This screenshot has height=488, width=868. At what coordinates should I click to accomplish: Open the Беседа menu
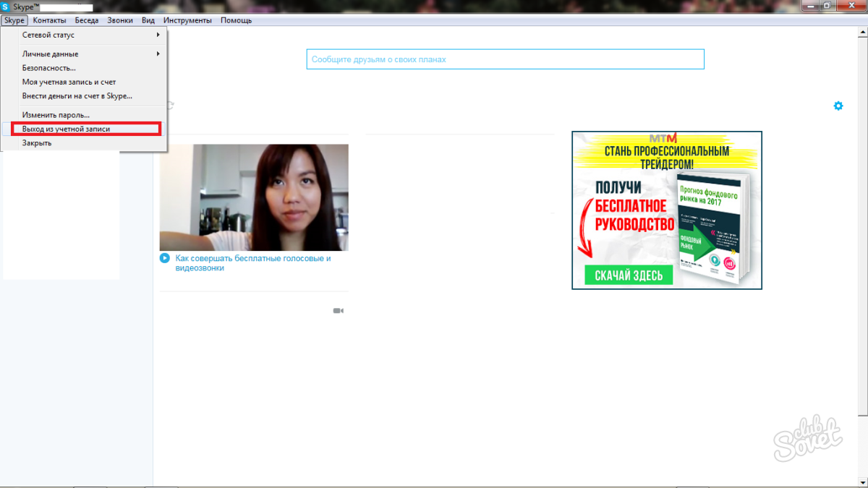[87, 20]
